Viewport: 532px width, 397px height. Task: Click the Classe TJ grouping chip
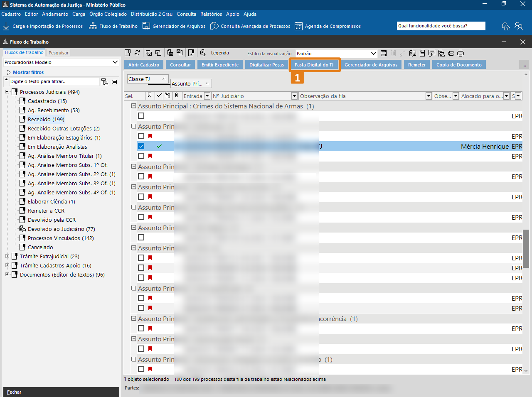[x=148, y=79]
